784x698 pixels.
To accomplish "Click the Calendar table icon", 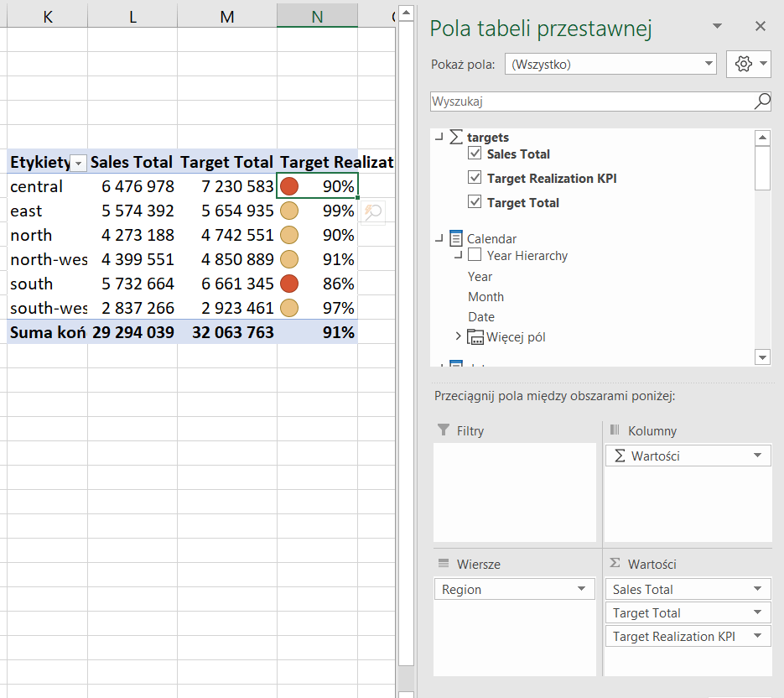I will click(456, 239).
